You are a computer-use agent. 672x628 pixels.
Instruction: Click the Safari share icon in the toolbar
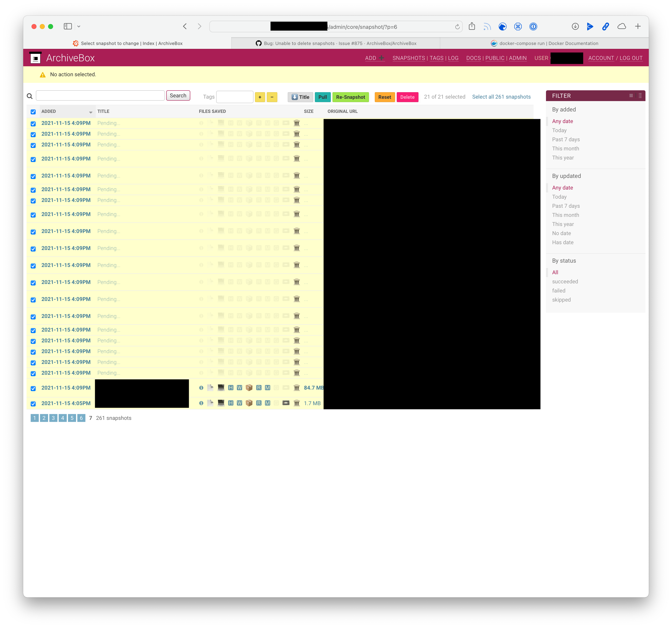coord(472,26)
